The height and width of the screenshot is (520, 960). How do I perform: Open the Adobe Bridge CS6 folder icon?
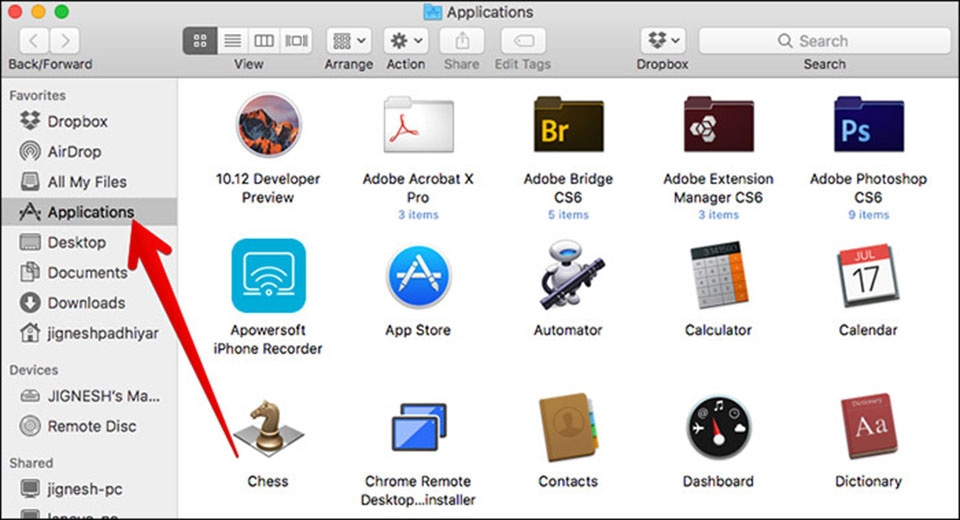click(569, 124)
